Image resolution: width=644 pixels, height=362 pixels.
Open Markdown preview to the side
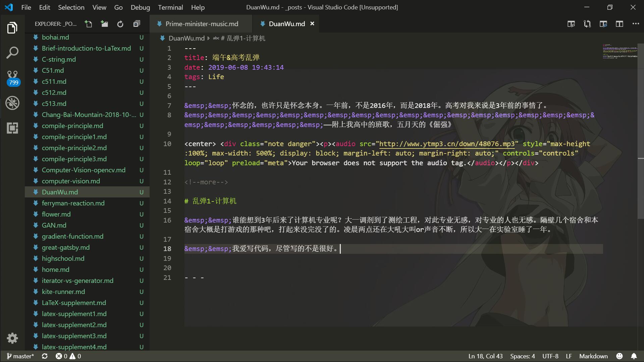click(x=571, y=24)
